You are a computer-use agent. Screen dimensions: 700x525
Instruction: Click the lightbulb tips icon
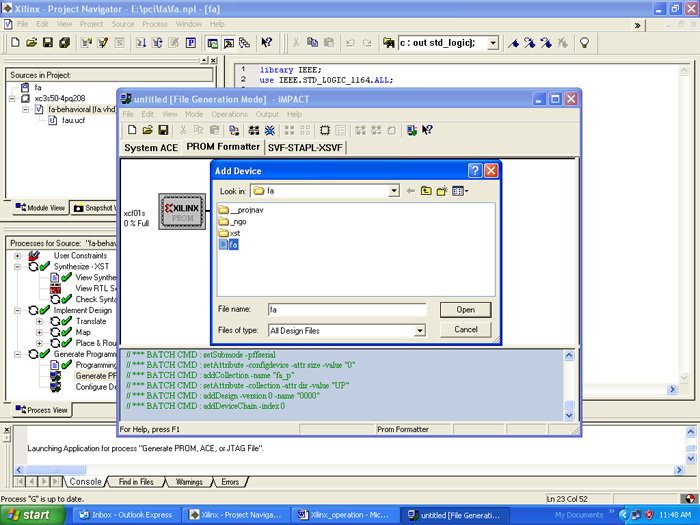pyautogui.click(x=584, y=43)
